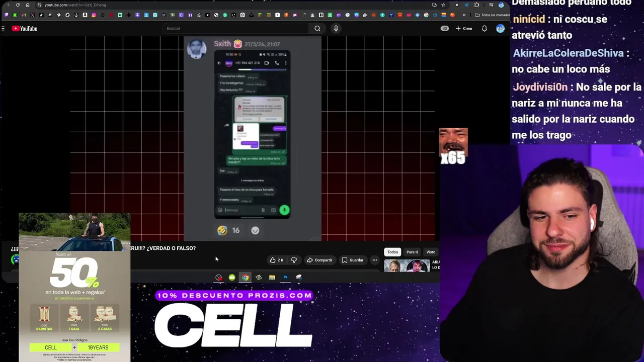The height and width of the screenshot is (362, 644).
Task: Tap the phone call icon in chat header
Action: [277, 63]
